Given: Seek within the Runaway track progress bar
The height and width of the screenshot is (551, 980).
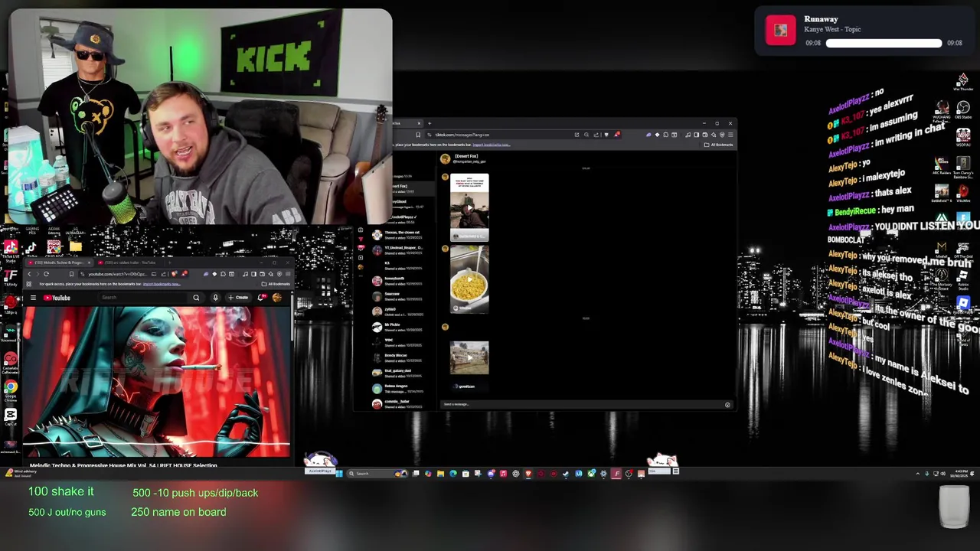Looking at the screenshot, I should pyautogui.click(x=884, y=44).
